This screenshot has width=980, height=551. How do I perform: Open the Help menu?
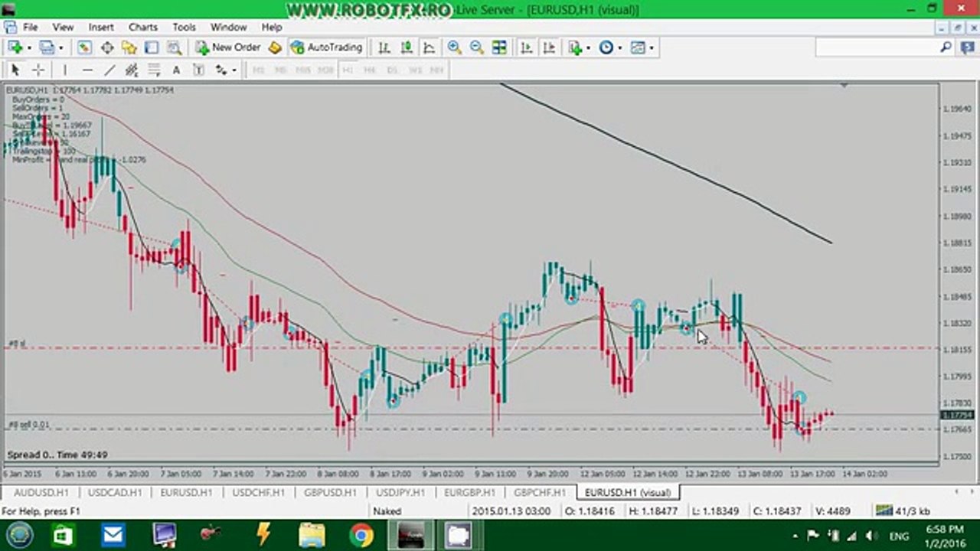tap(272, 27)
